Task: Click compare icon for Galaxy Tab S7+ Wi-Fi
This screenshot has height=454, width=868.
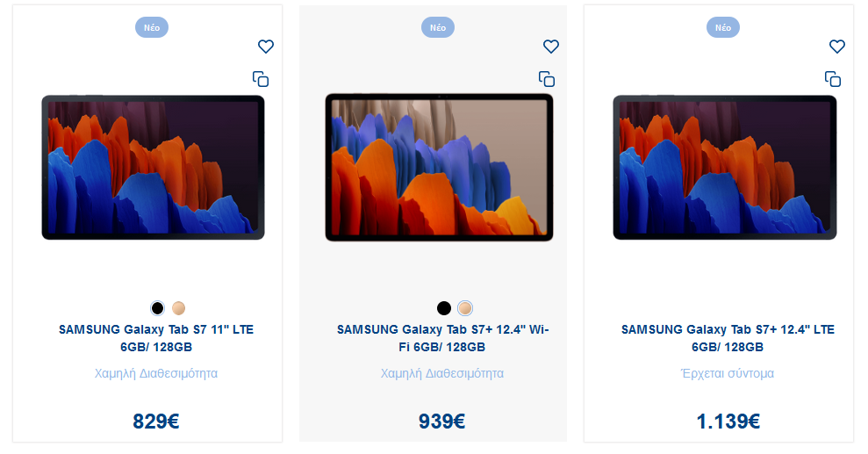Action: point(547,79)
